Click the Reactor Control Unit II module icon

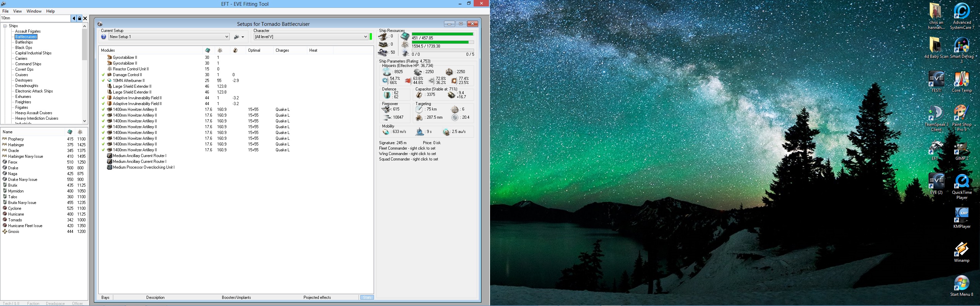point(110,69)
